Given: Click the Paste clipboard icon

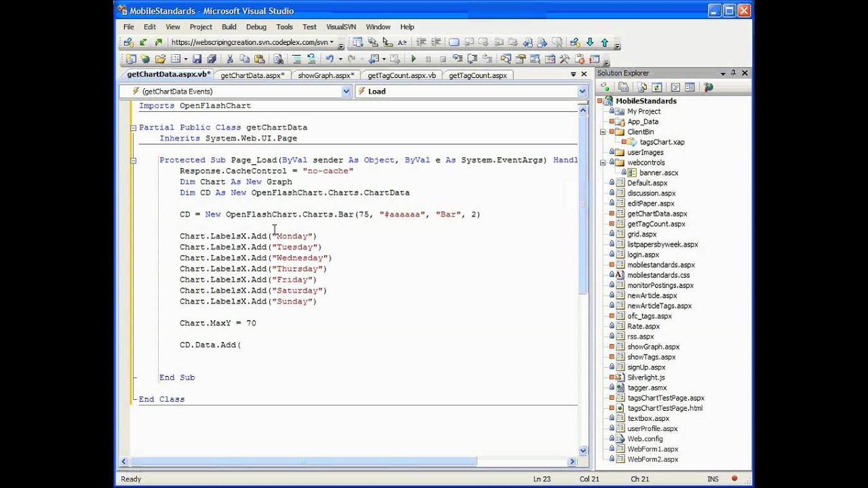Looking at the screenshot, I should click(259, 59).
